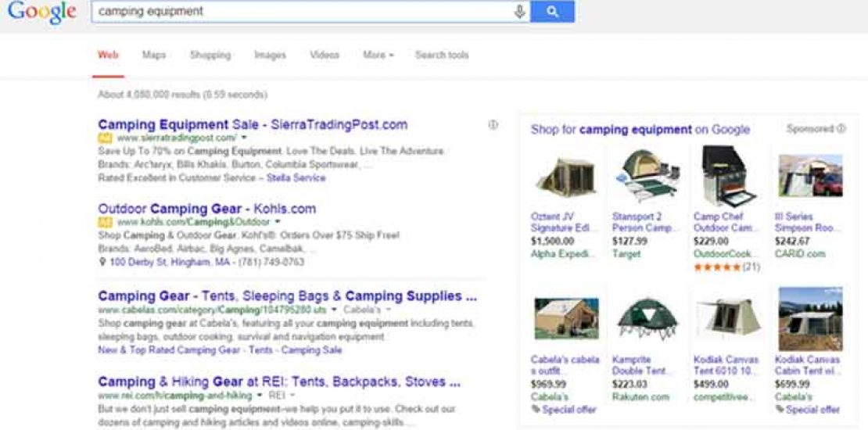Viewport: 868px width, 430px height.
Task: Select the Oztent JV Signature product thumbnail
Action: [565, 178]
